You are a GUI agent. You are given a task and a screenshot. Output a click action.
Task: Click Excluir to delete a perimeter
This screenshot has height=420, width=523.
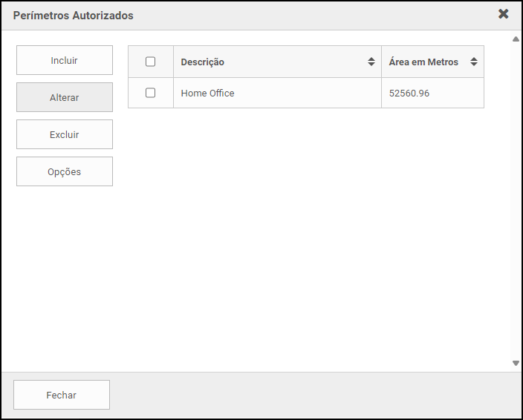pos(65,134)
